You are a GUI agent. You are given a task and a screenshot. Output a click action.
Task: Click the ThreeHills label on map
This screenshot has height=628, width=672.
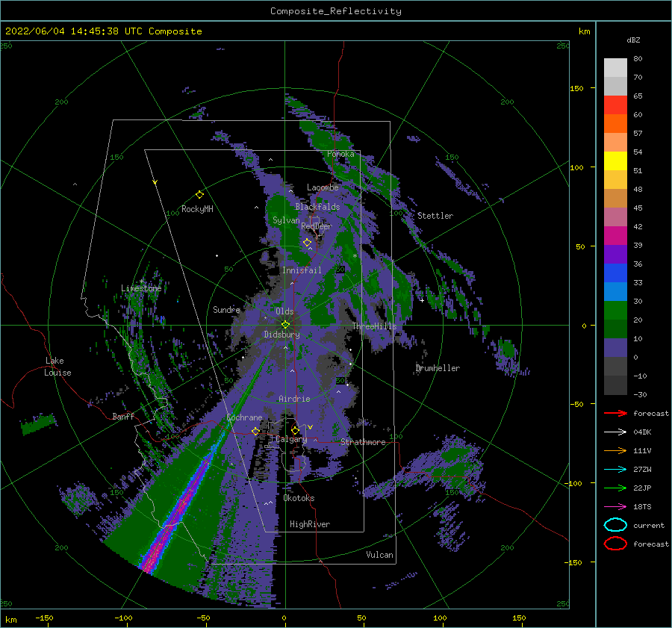click(x=375, y=326)
